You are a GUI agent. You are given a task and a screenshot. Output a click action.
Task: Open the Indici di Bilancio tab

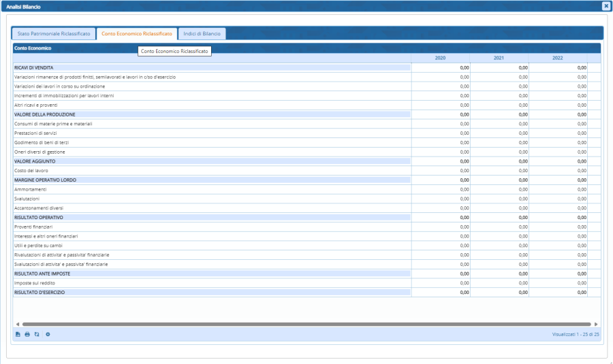(202, 33)
